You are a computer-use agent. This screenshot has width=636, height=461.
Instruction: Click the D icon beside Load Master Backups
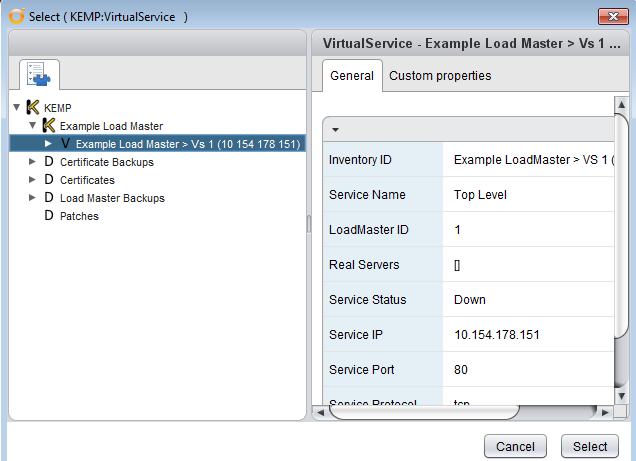pyautogui.click(x=49, y=197)
